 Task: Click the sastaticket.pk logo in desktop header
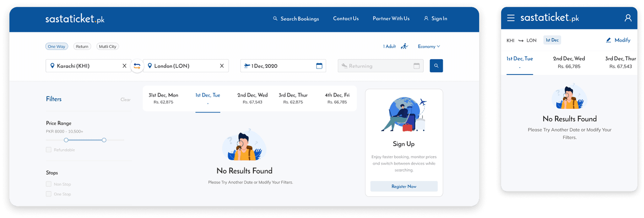(x=75, y=19)
